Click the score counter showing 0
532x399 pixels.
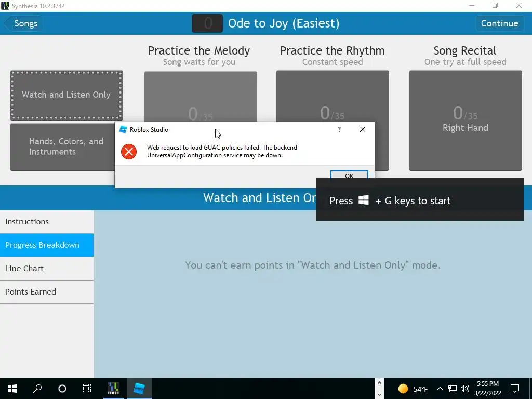point(207,23)
